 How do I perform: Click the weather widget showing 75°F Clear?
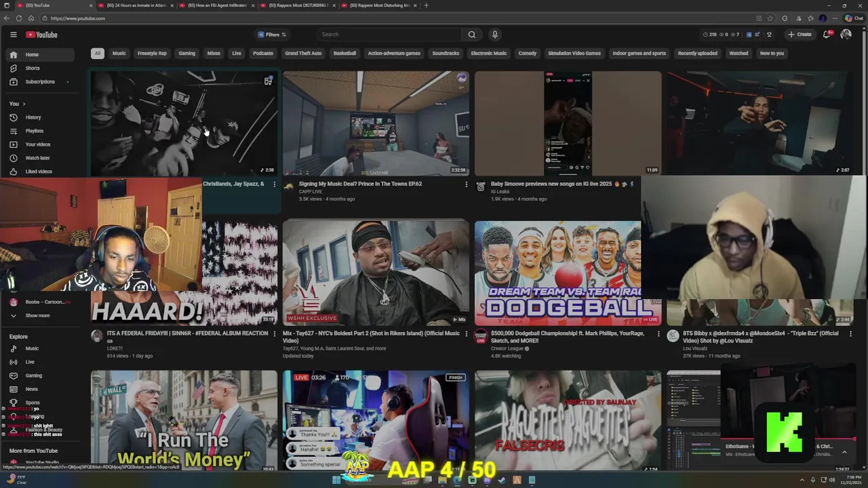click(16, 480)
